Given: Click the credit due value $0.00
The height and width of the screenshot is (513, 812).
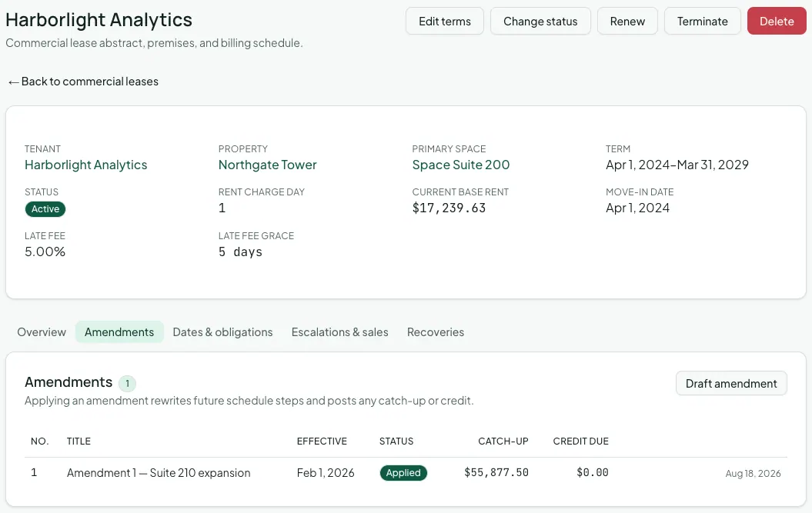Looking at the screenshot, I should pyautogui.click(x=593, y=473).
